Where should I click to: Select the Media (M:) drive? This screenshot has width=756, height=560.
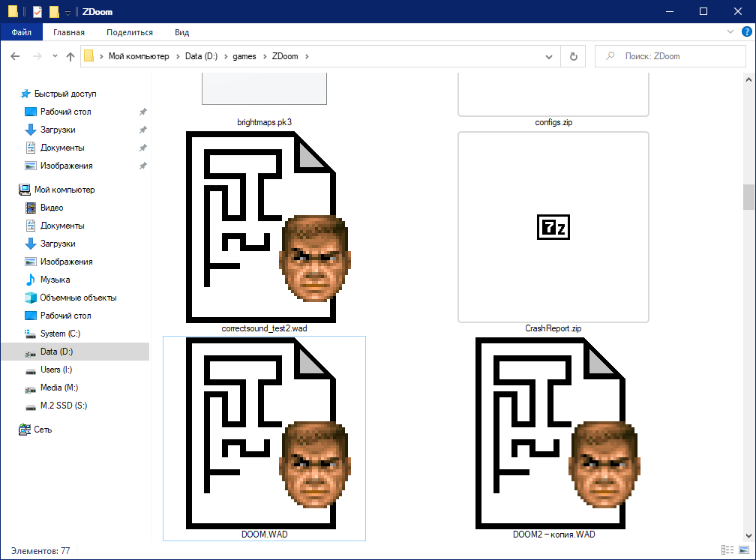click(x=58, y=388)
